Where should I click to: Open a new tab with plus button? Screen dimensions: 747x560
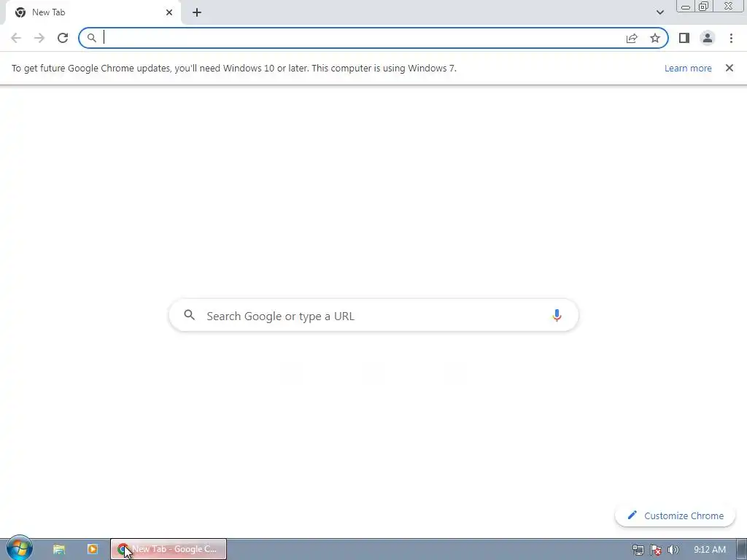197,12
